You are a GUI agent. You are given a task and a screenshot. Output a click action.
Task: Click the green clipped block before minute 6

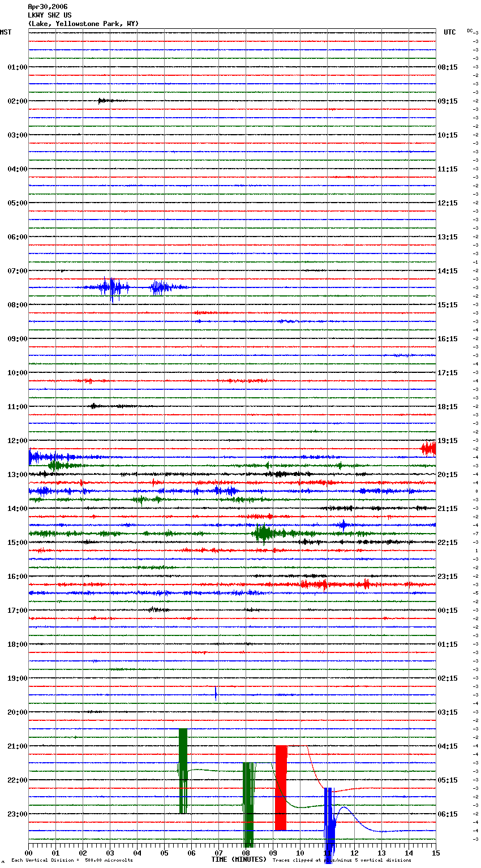[x=183, y=771]
